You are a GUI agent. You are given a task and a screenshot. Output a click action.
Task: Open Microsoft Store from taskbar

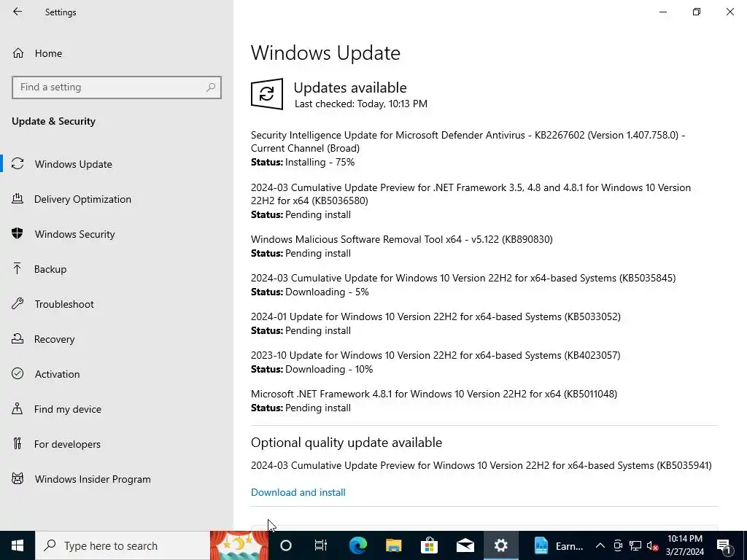(429, 545)
